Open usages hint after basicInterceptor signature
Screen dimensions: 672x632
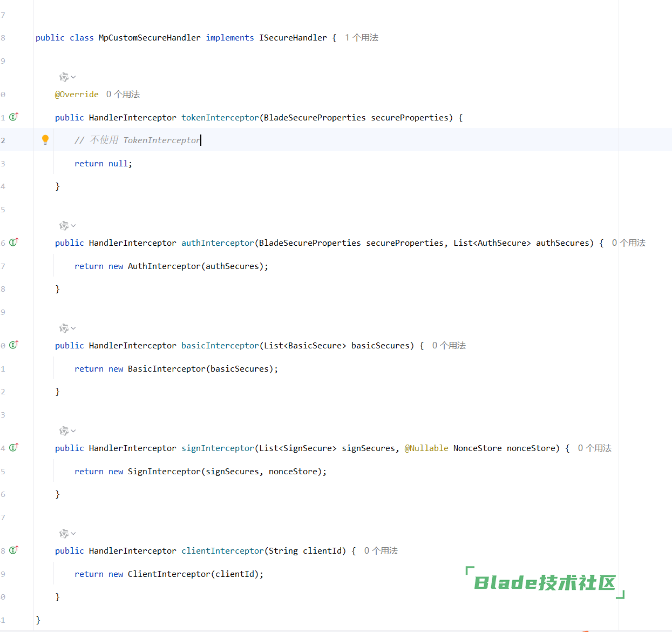point(449,346)
